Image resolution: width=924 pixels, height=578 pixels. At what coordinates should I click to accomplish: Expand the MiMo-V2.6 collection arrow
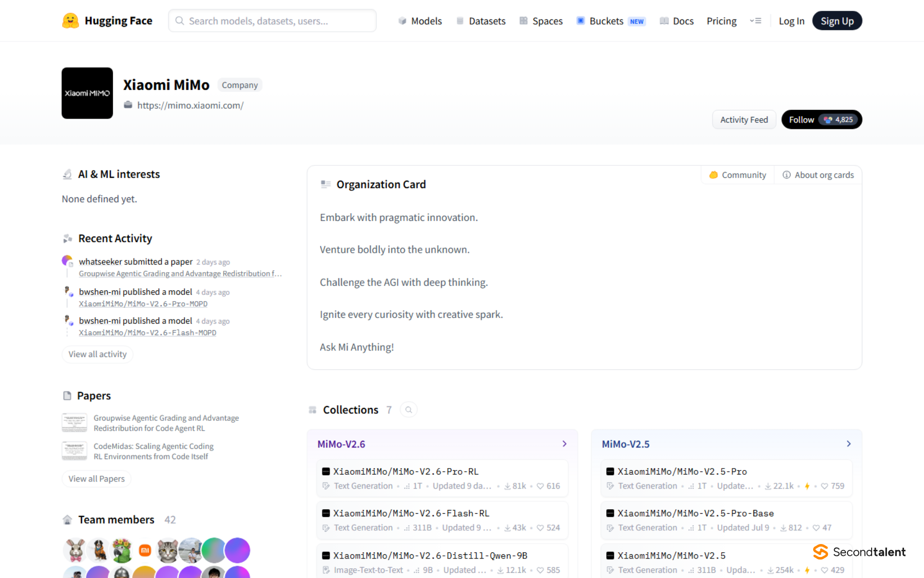[x=564, y=444]
